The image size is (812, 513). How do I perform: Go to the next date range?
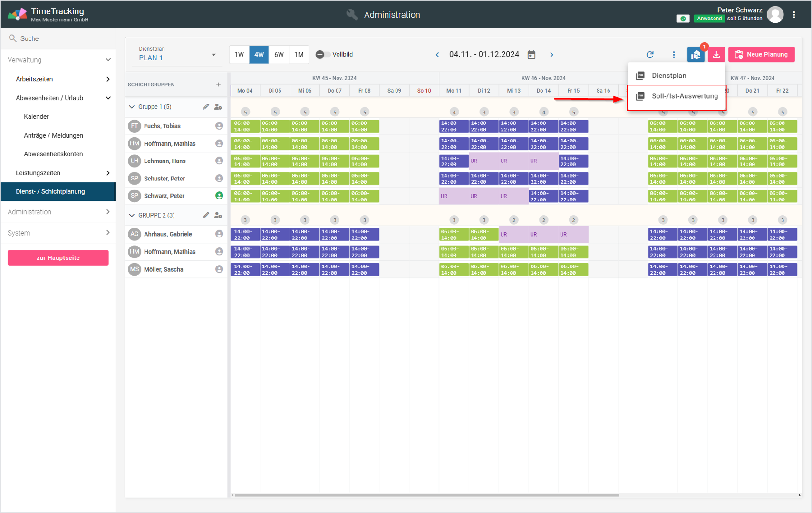(551, 55)
